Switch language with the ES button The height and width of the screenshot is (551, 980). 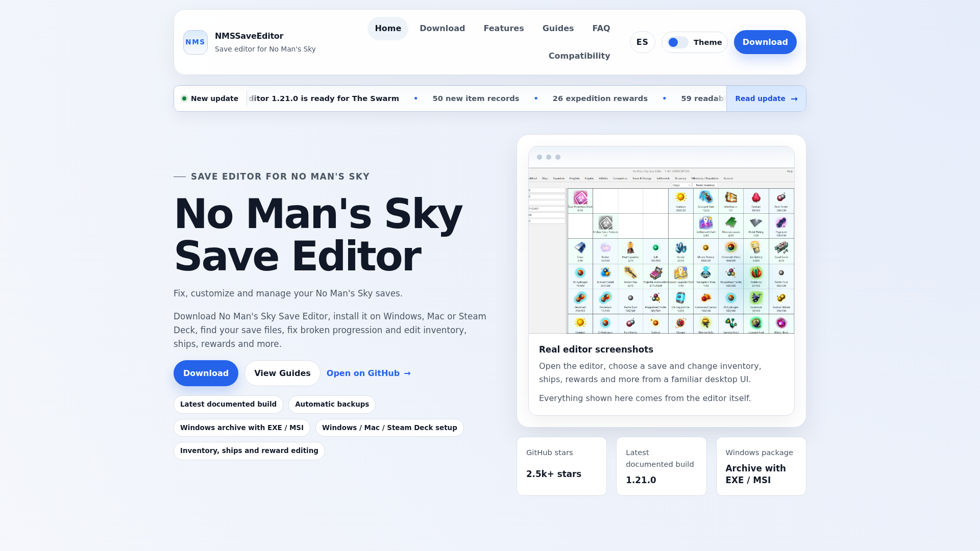(642, 42)
